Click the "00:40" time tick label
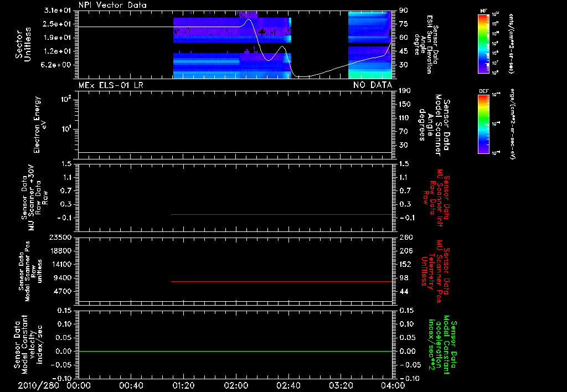567x392 pixels. click(x=131, y=385)
